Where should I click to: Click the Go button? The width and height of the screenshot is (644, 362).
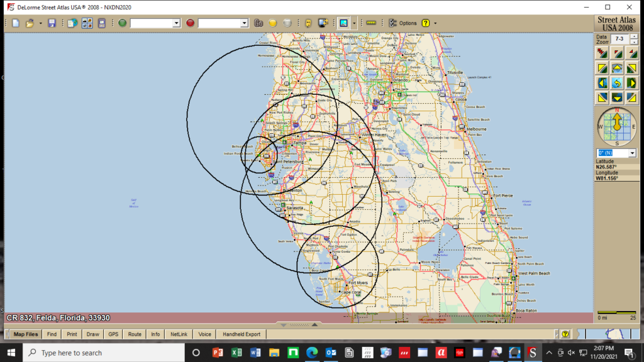point(258,23)
